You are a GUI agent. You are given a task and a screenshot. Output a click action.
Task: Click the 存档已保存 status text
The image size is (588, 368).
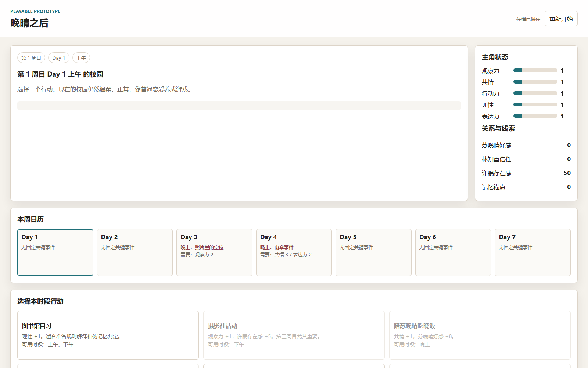pos(528,19)
